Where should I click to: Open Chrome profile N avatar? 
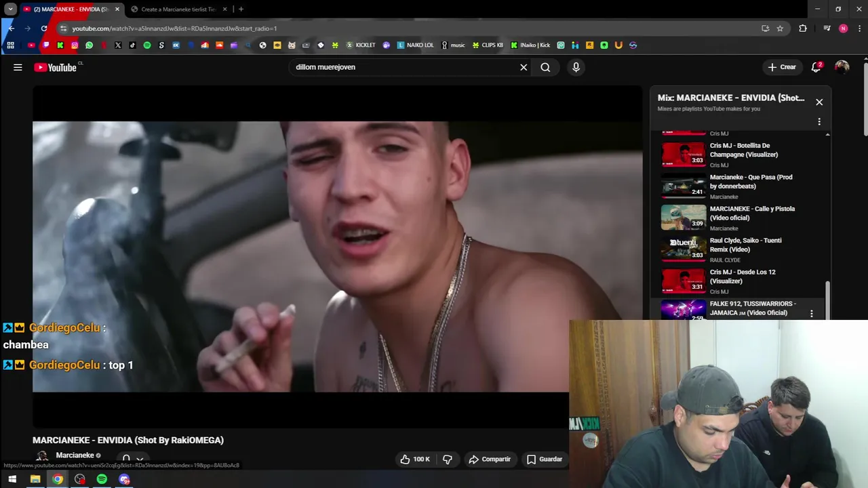(843, 28)
